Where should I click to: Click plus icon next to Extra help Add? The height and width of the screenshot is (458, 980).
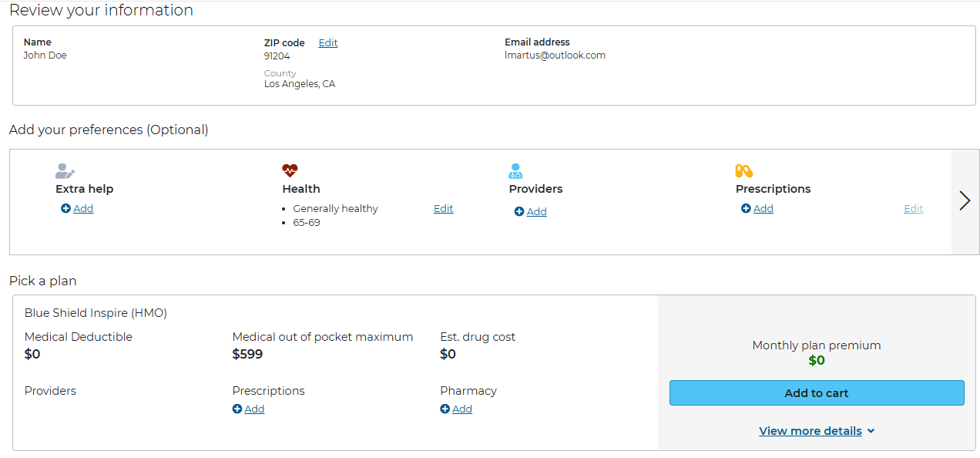coord(65,209)
